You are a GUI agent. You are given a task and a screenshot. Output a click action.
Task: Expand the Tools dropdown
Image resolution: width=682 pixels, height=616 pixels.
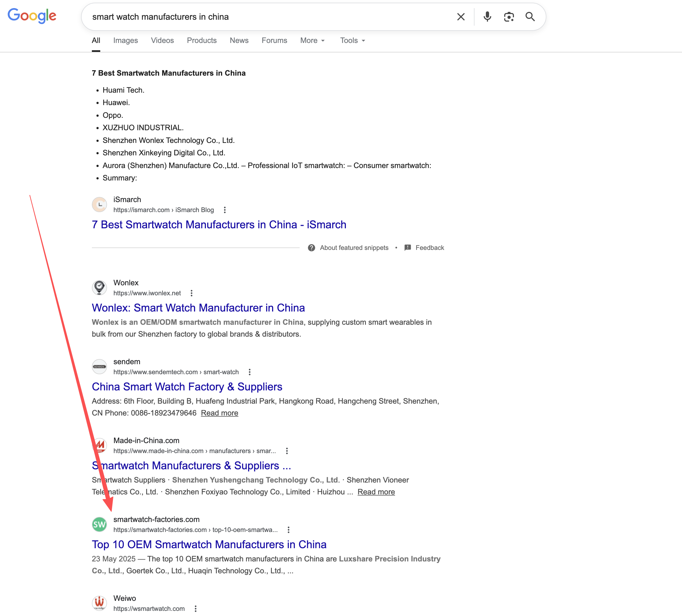point(353,41)
